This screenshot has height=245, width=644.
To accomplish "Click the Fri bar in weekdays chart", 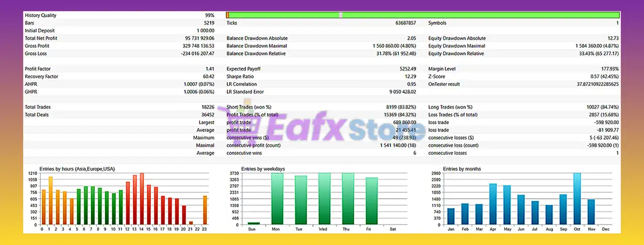I will 371,201.
